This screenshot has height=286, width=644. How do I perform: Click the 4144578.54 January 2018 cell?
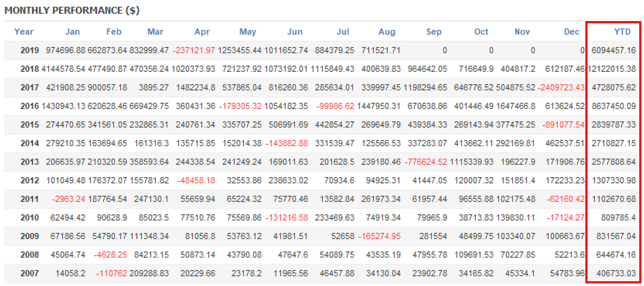[x=63, y=69]
